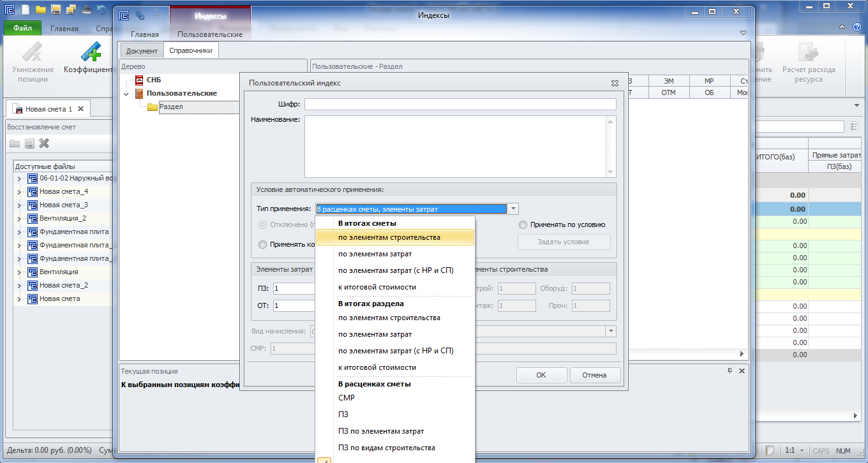Print using the printer toolbar icon
The height and width of the screenshot is (463, 868).
(x=87, y=9)
